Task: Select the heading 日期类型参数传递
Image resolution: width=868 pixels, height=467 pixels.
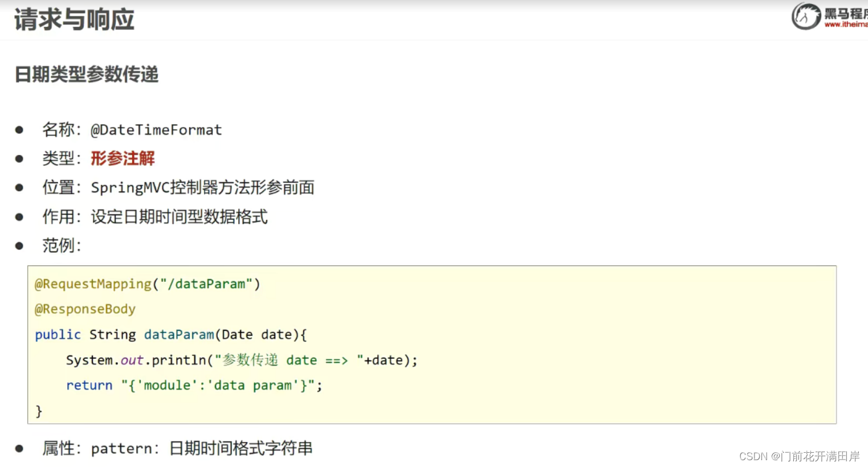Action: (87, 74)
